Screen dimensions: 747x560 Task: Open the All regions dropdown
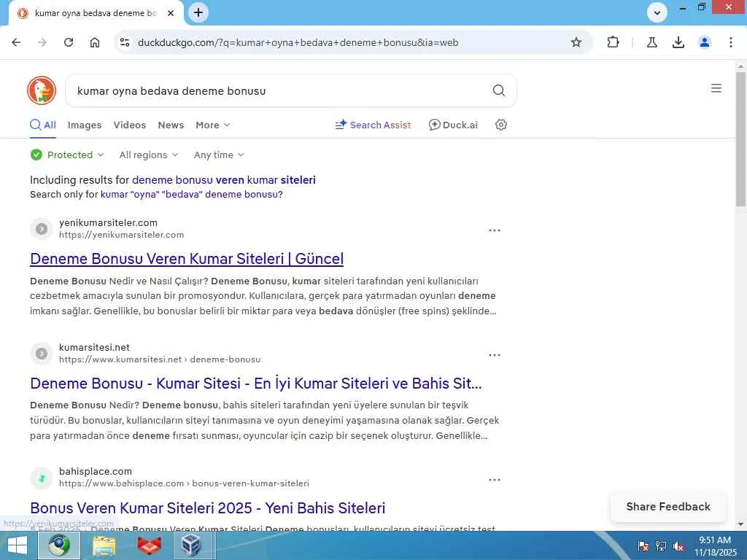[x=149, y=155]
